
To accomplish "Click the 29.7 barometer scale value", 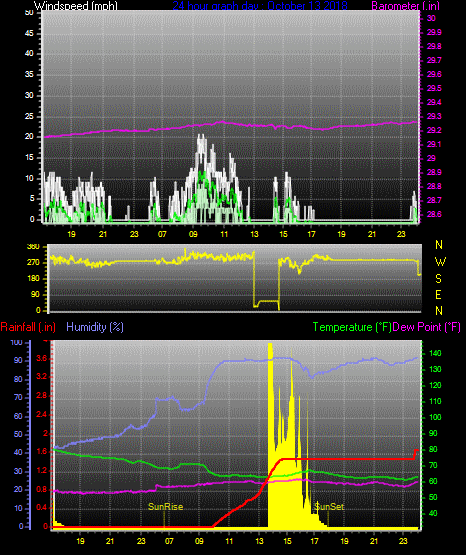I will tap(434, 60).
